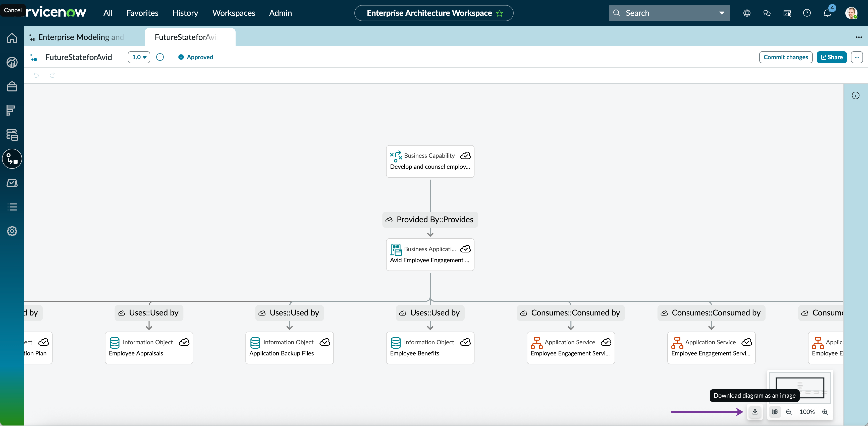Viewport: 868px width, 426px height.
Task: Open the user profile avatar
Action: [x=851, y=13]
